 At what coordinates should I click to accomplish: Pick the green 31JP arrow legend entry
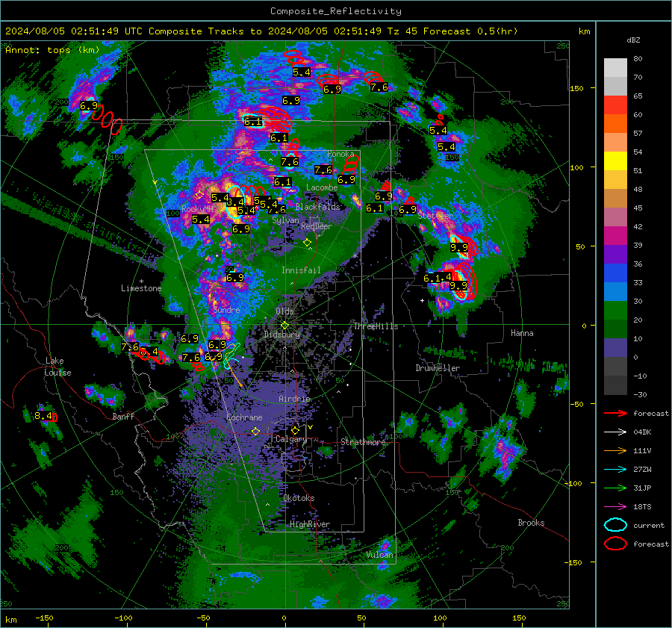615,488
